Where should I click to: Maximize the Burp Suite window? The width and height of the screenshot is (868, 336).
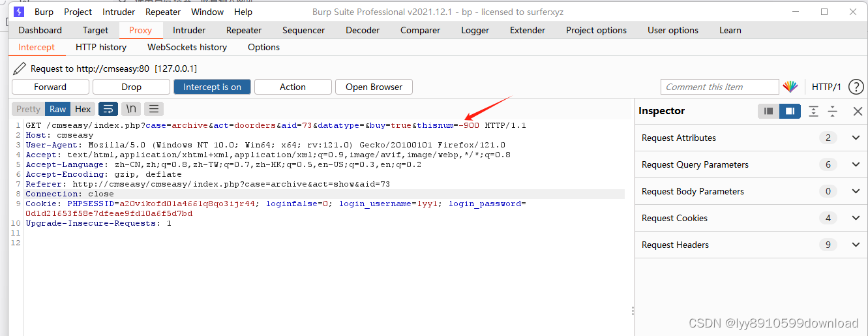(x=824, y=12)
